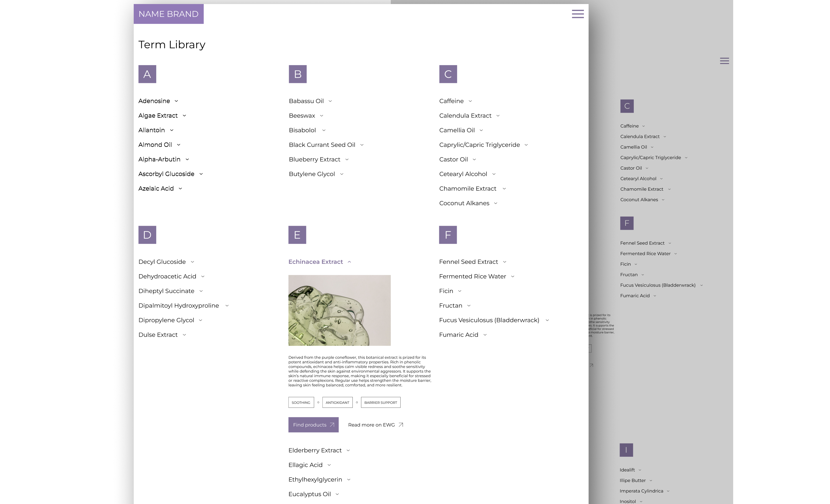Click the letter A section tile
The height and width of the screenshot is (504, 830).
pos(147,74)
